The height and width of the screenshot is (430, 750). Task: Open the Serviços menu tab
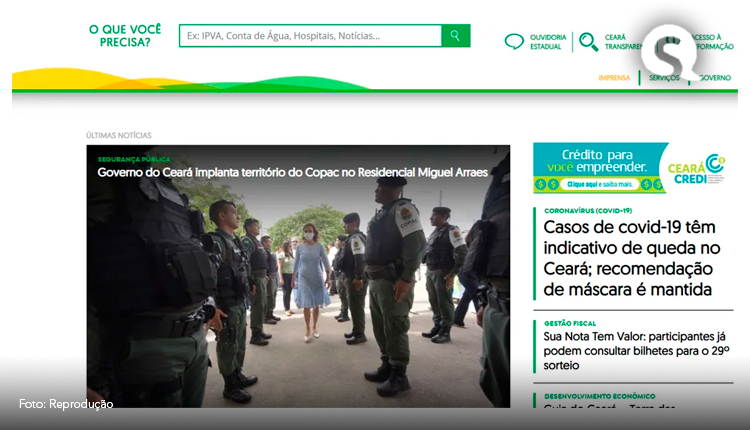point(663,77)
